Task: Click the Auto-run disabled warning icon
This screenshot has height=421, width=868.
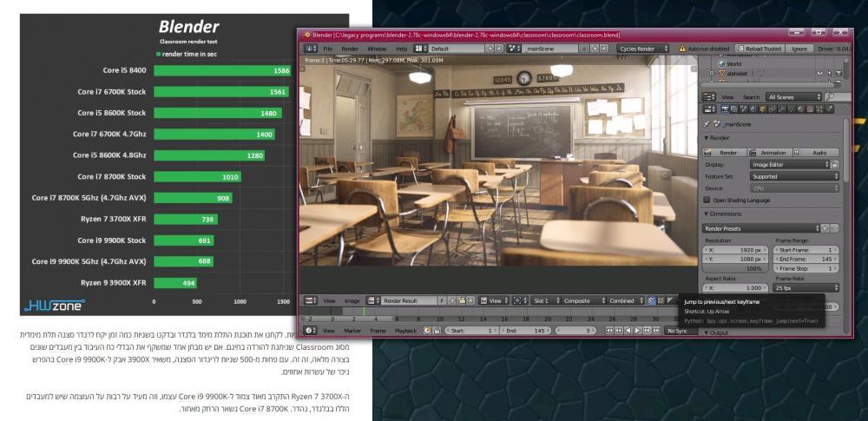Action: (682, 49)
